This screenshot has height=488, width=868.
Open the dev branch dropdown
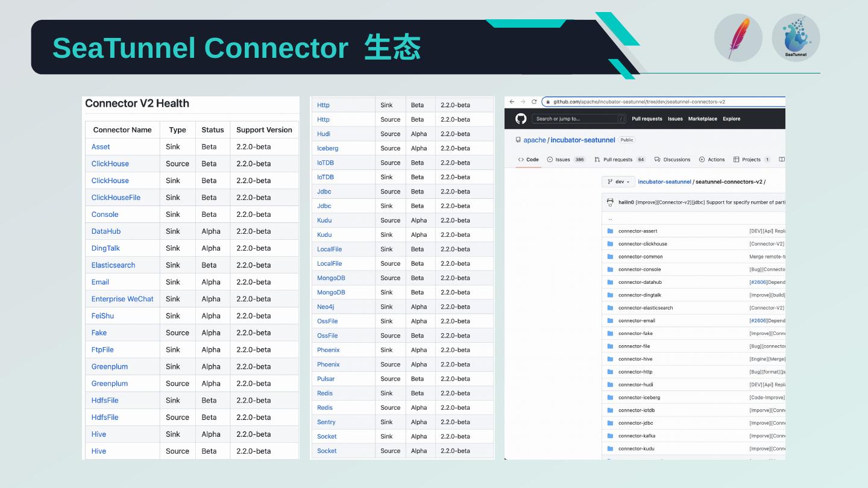(x=617, y=181)
